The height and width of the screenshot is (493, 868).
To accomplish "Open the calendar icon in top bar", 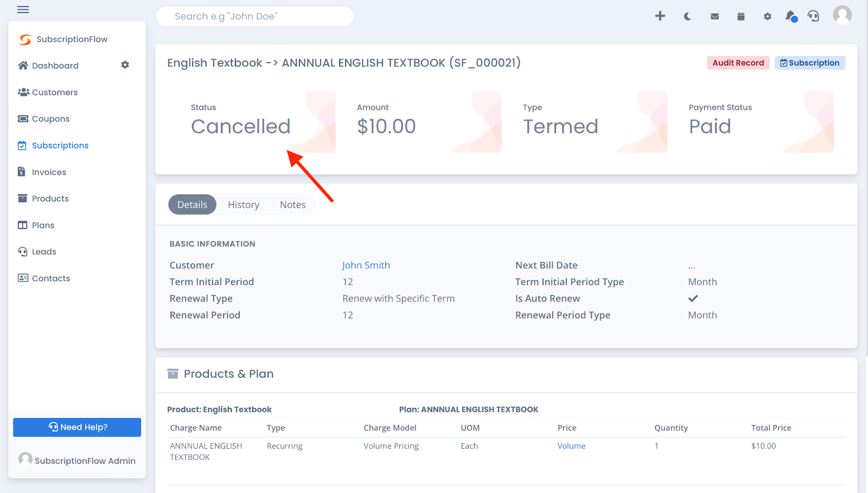I will coord(741,16).
